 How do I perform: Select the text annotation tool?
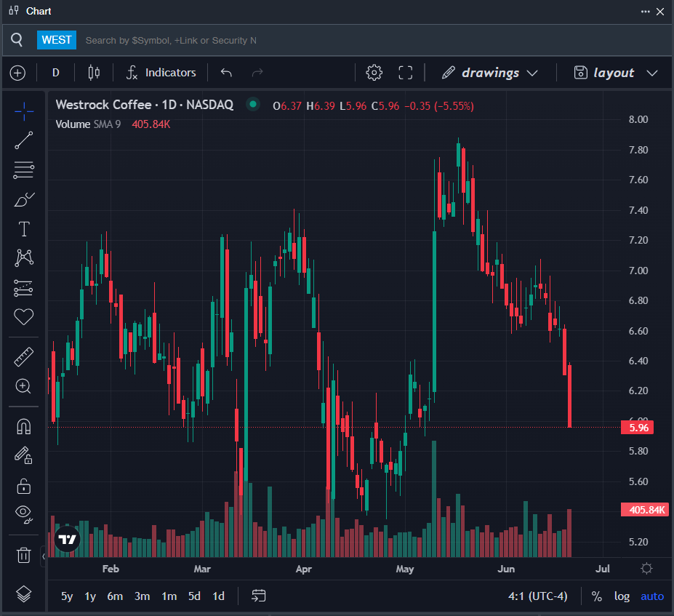point(24,229)
